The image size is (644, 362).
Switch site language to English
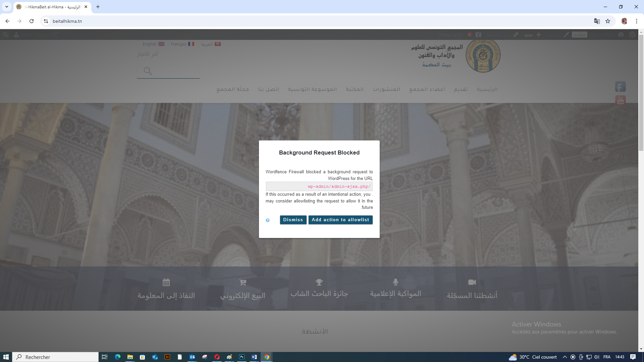tap(153, 44)
